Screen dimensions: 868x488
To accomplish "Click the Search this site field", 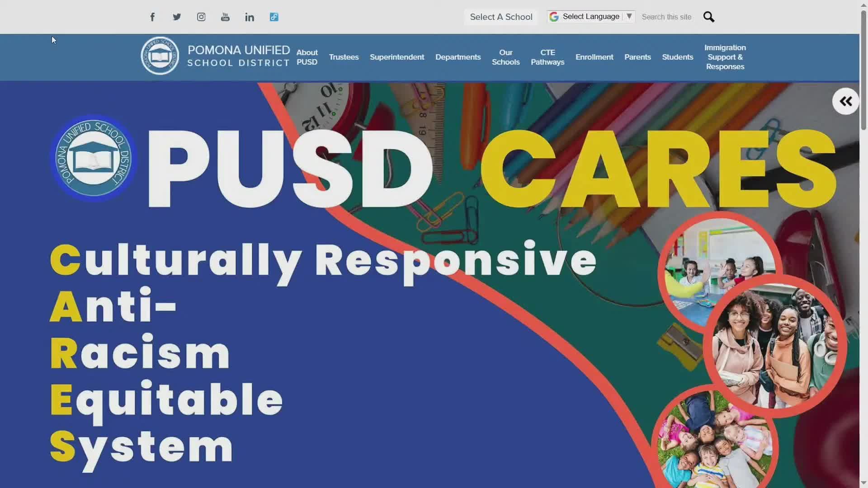I will point(666,17).
